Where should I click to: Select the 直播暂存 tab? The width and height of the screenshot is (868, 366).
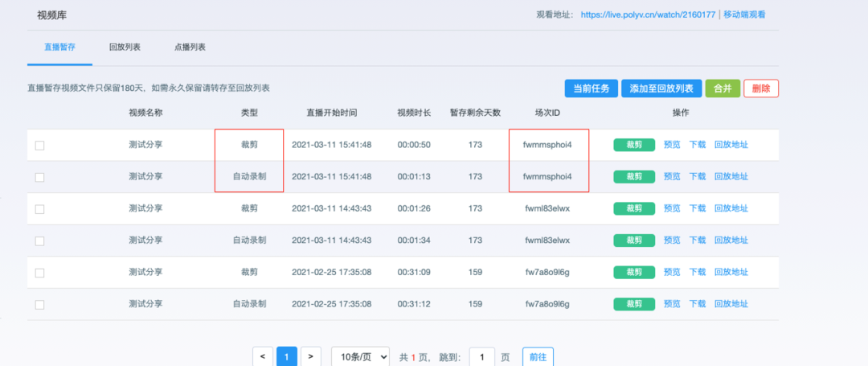(x=60, y=47)
